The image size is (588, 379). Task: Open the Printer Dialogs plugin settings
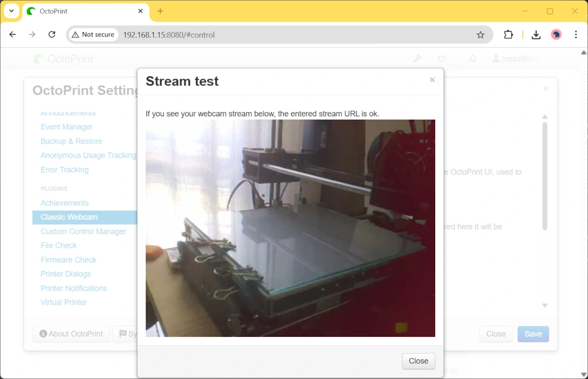click(66, 274)
